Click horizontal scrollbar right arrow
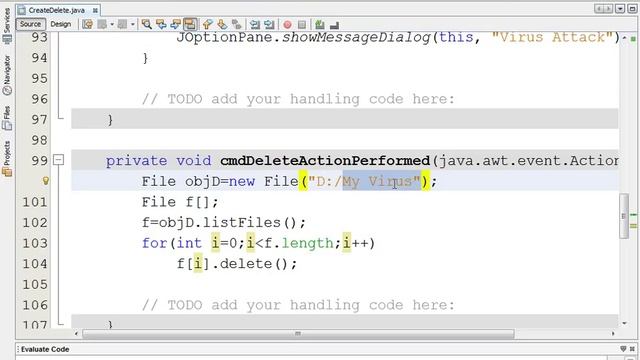This screenshot has width=640, height=360. [x=613, y=334]
